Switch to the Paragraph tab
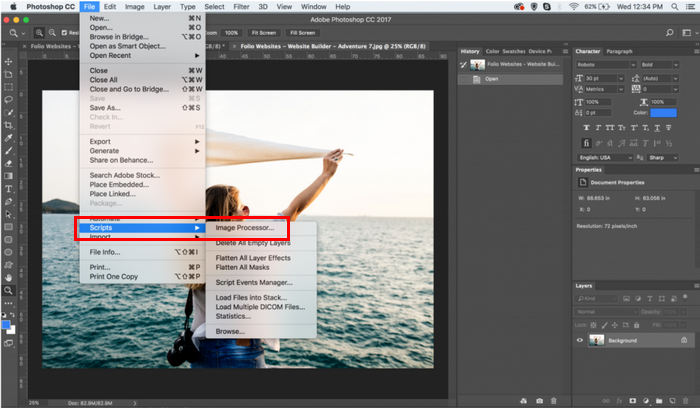Image resolution: width=700 pixels, height=409 pixels. pyautogui.click(x=619, y=51)
